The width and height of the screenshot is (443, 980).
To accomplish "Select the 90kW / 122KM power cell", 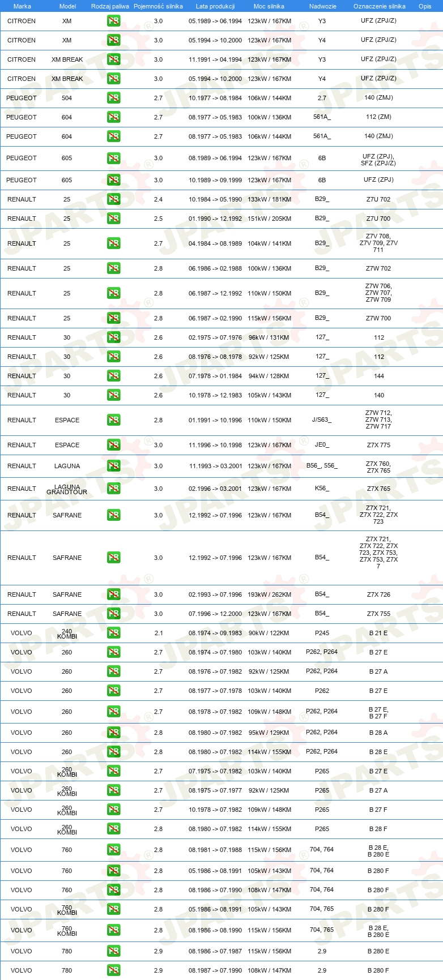I will click(x=269, y=633).
